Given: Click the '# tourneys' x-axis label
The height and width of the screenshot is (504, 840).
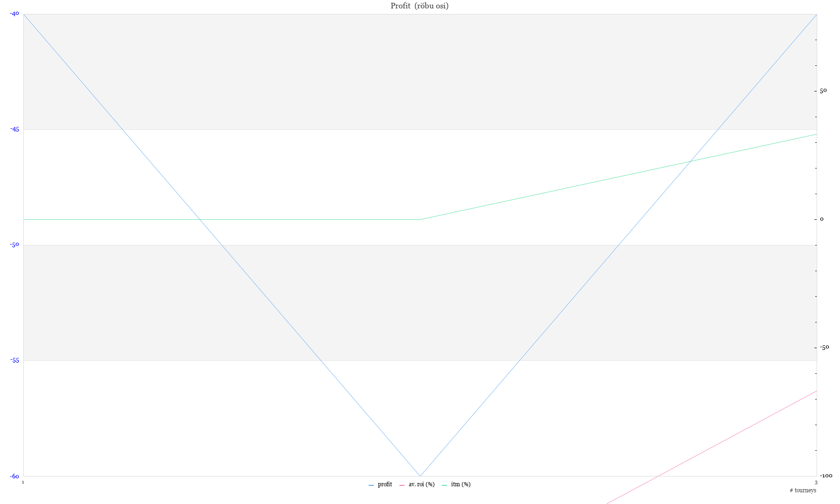Looking at the screenshot, I should [x=803, y=490].
